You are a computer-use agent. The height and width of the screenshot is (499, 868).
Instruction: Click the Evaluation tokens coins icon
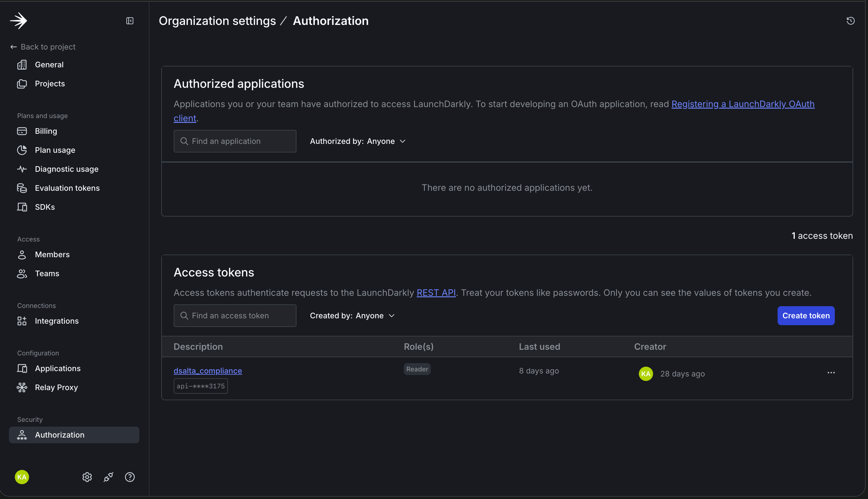pyautogui.click(x=22, y=188)
